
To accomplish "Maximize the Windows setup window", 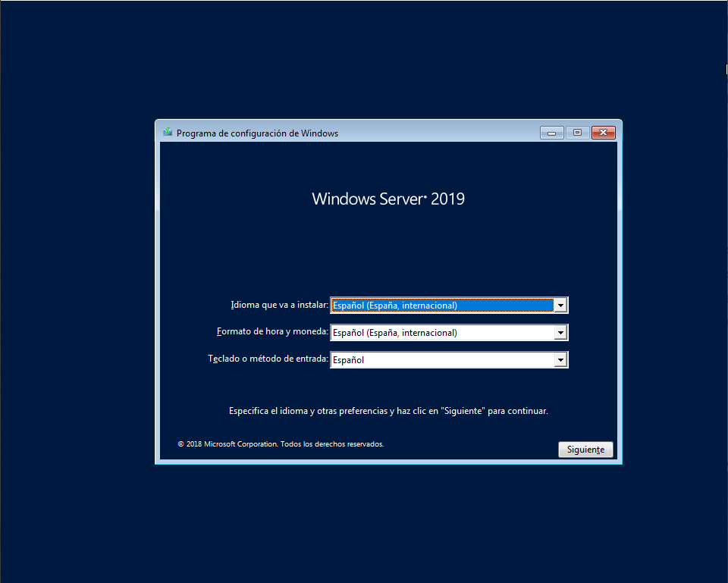I will [577, 133].
